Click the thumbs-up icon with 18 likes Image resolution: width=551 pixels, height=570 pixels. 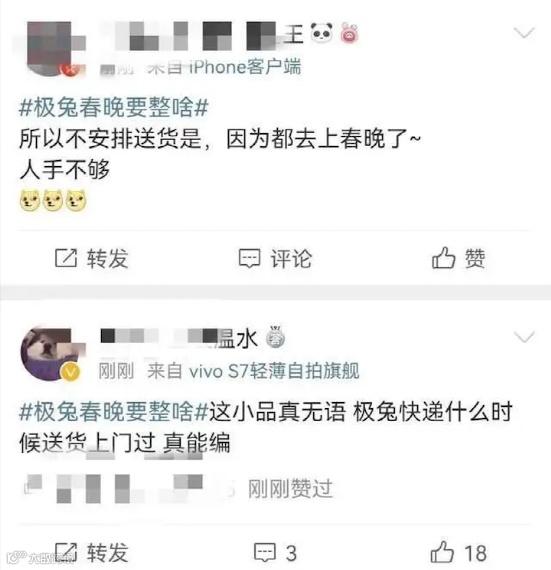click(x=442, y=552)
